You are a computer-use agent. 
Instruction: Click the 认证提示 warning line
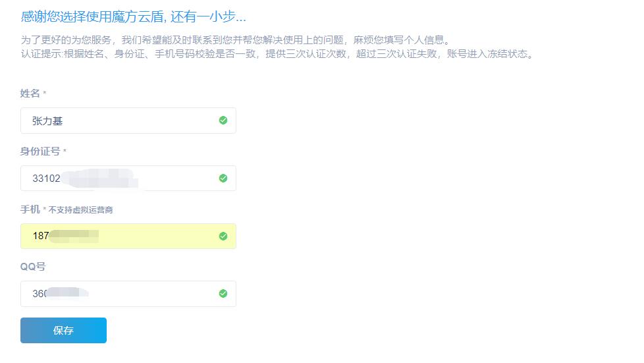click(277, 54)
